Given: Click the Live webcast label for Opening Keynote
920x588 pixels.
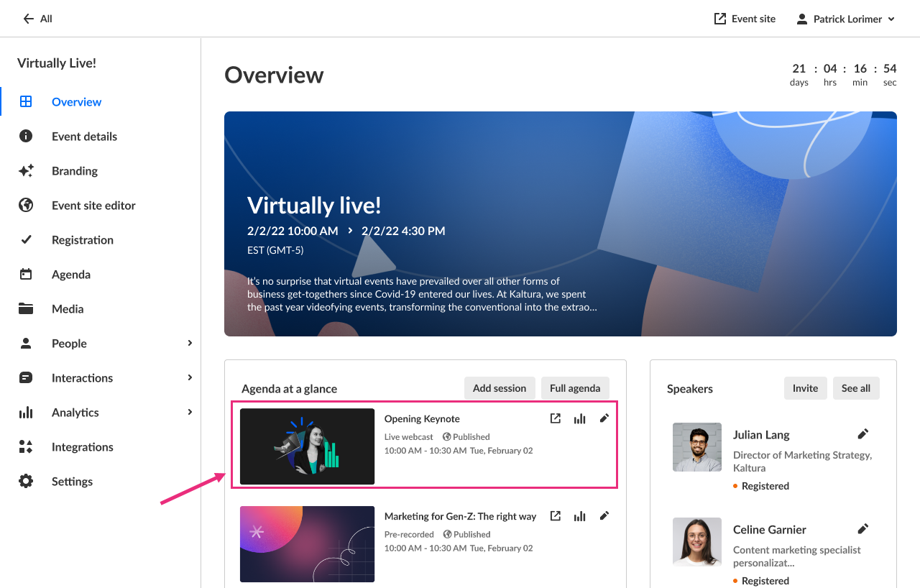Looking at the screenshot, I should point(409,436).
